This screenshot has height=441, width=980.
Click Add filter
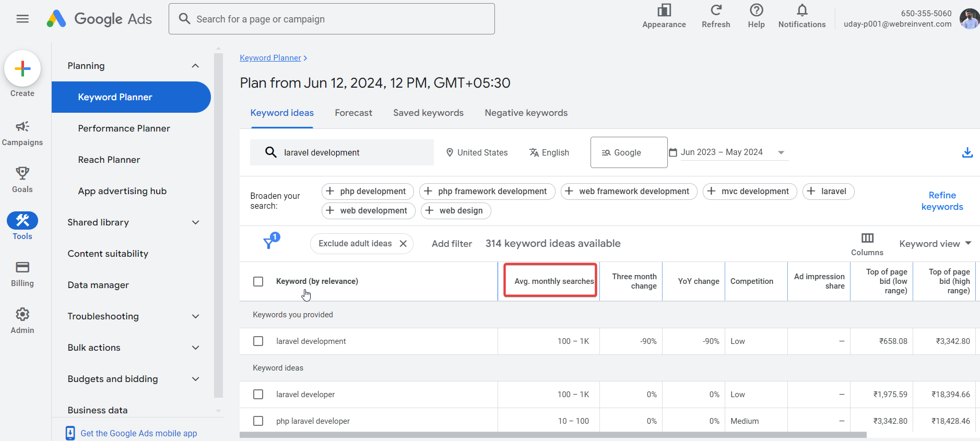point(452,244)
